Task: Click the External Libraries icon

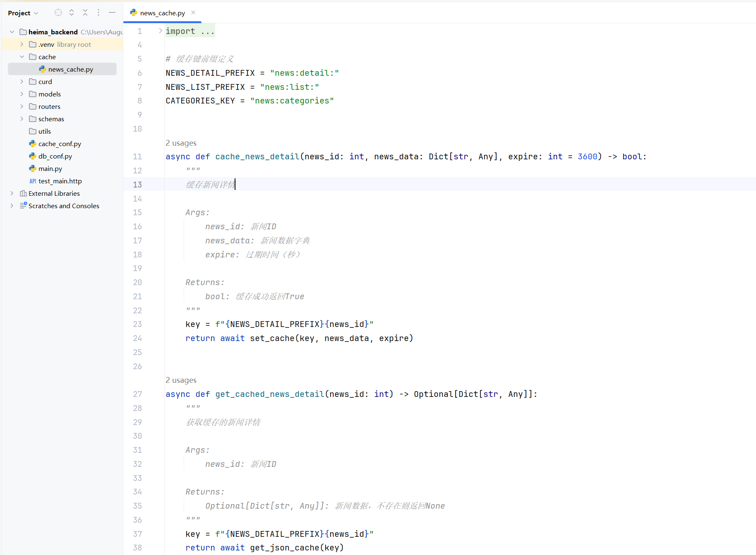Action: pyautogui.click(x=23, y=193)
